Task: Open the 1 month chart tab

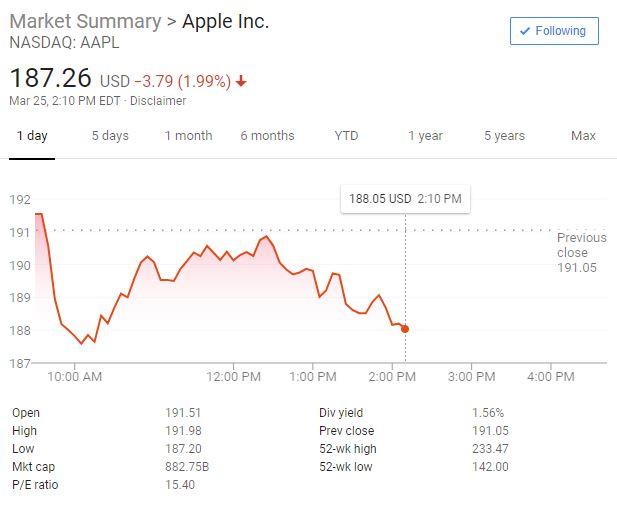Action: tap(188, 136)
